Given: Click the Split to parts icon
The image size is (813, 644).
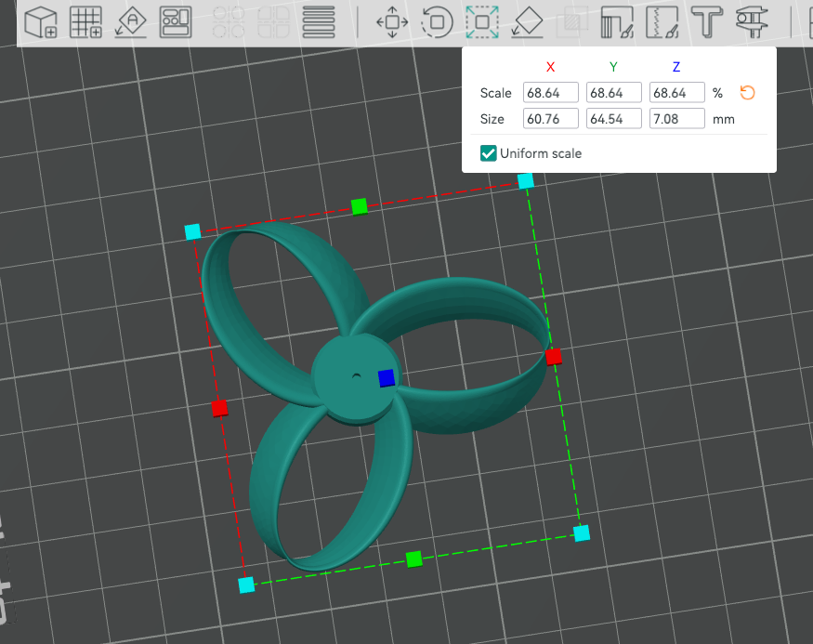Looking at the screenshot, I should pyautogui.click(x=273, y=22).
